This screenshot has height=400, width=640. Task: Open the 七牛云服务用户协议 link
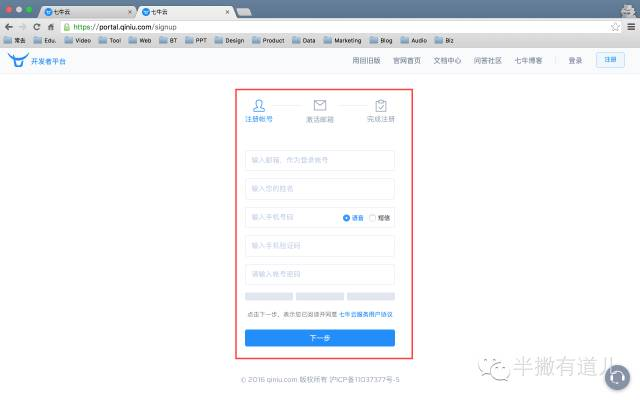[365, 314]
